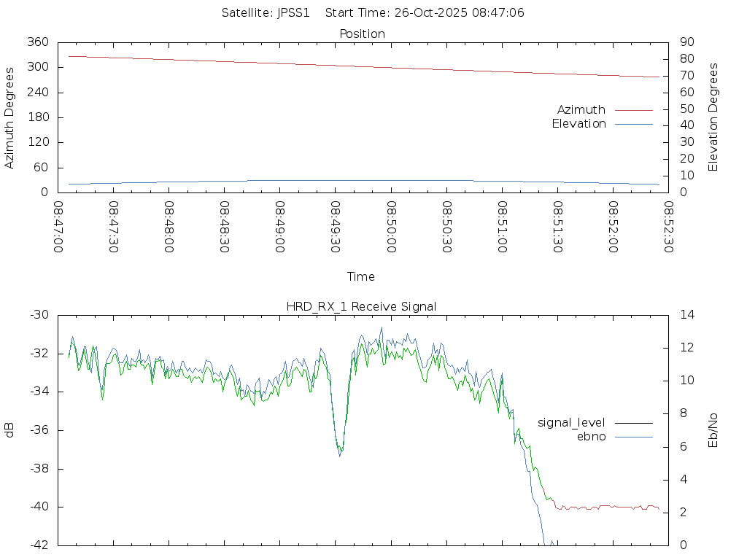The height and width of the screenshot is (560, 747).
Task: Select the red ebno legend line sample
Action: point(633,436)
